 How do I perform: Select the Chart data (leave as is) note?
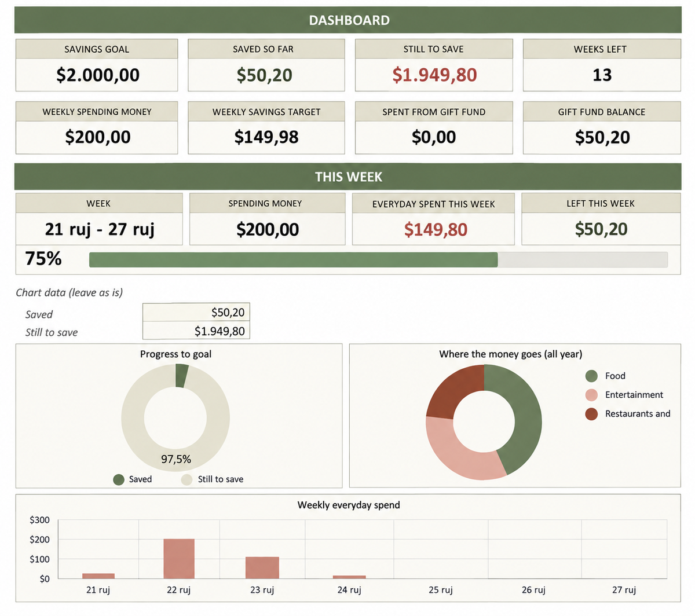69,292
